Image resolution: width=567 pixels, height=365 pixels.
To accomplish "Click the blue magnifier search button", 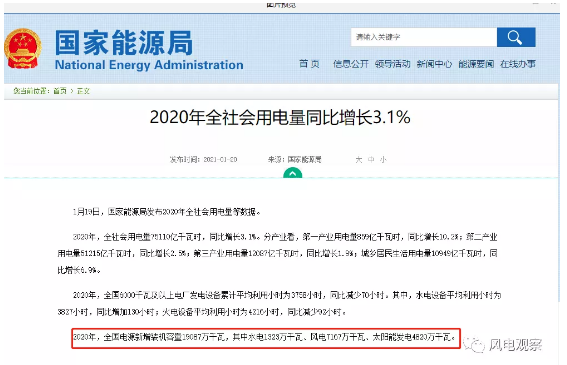I will tap(516, 37).
